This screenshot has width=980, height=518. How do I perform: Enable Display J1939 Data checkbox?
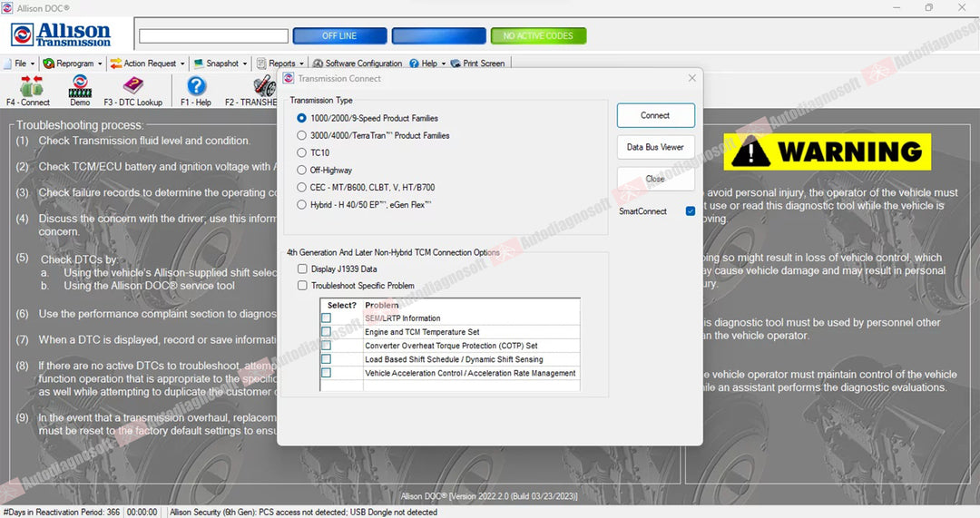tap(302, 269)
